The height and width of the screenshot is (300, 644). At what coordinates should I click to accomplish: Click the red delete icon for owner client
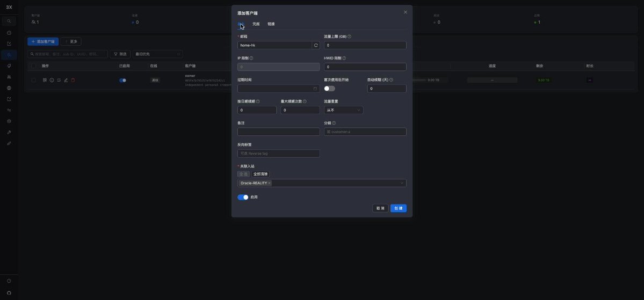pos(73,80)
